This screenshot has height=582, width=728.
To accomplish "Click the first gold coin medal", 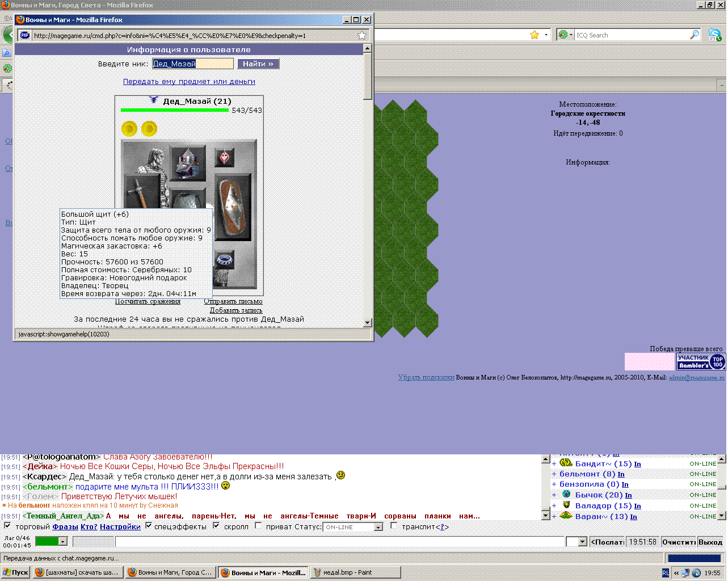I will (129, 129).
